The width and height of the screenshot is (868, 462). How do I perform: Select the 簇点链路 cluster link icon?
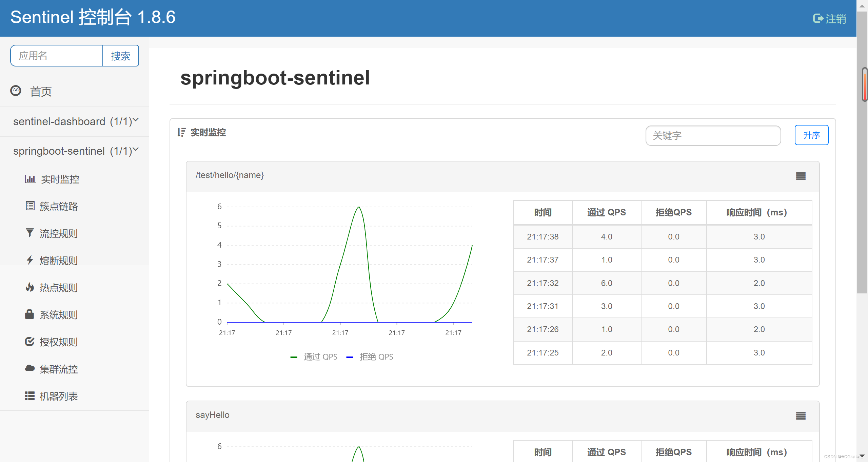(x=30, y=206)
